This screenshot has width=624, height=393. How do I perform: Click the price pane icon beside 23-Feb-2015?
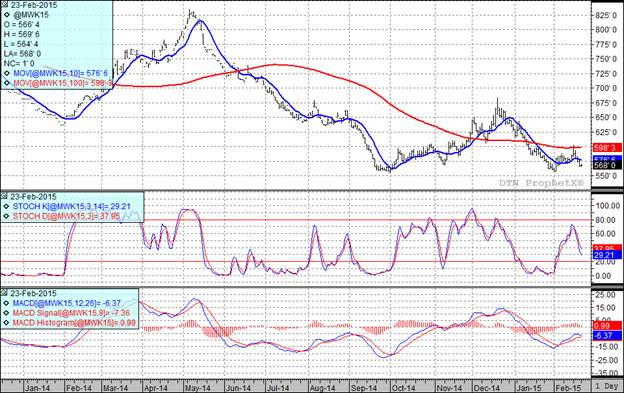coord(5,4)
